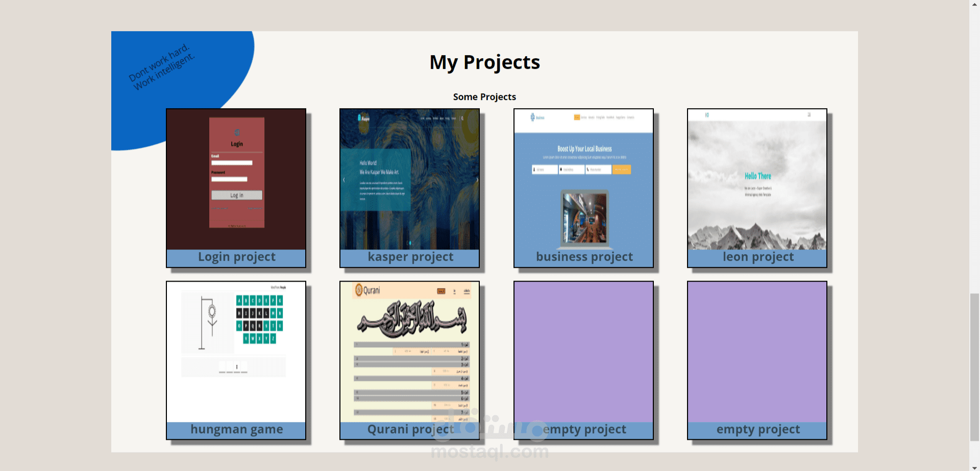Viewport: 980px width, 471px height.
Task: Click the 'leon project' caption label
Action: click(x=758, y=257)
